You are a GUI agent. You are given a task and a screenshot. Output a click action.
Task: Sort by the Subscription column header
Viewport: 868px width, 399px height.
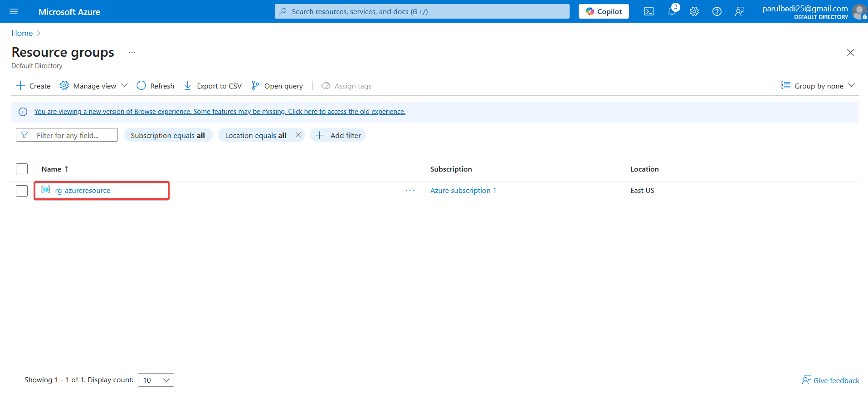click(451, 169)
